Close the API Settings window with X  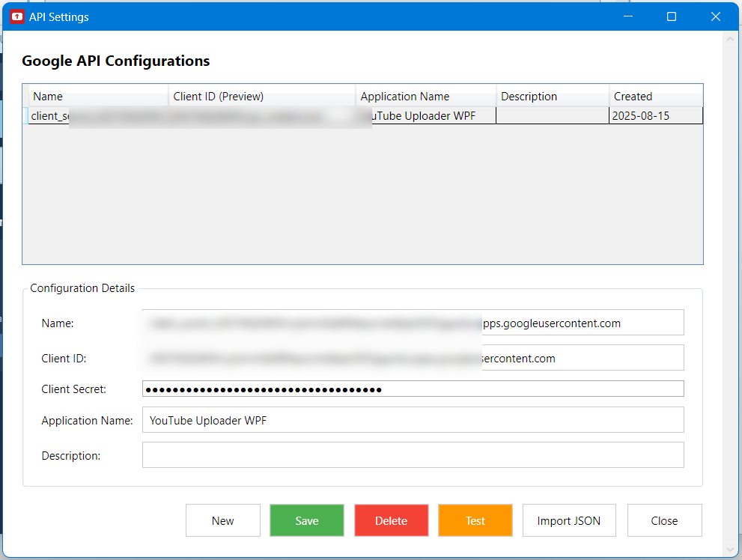click(716, 16)
